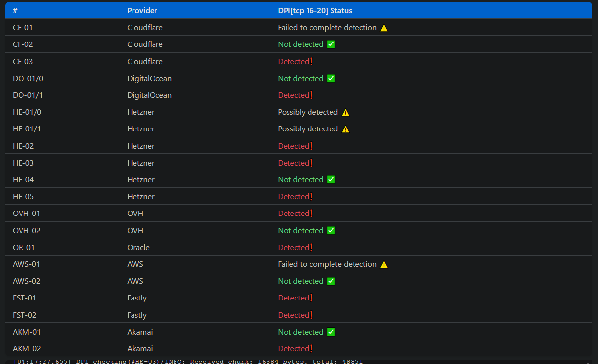Click 'Hetzner' provider in the HE-02 row
This screenshot has width=598, height=364.
(141, 146)
